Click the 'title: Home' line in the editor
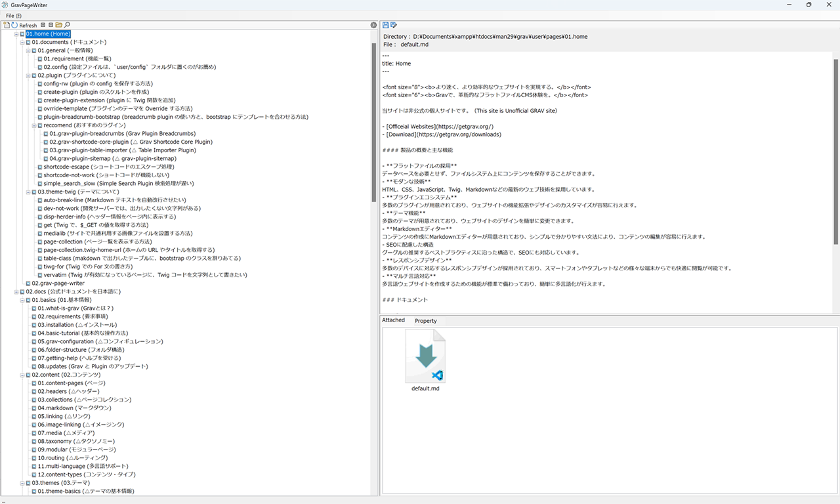The width and height of the screenshot is (840, 504). 396,64
